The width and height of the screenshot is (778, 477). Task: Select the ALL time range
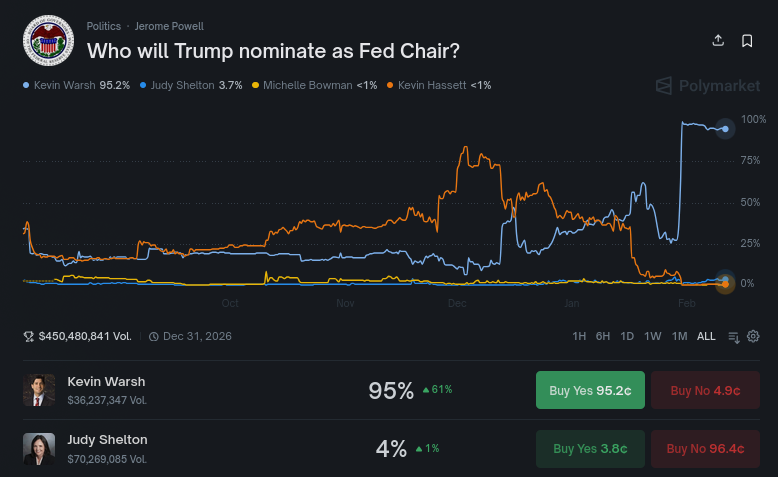pos(706,336)
